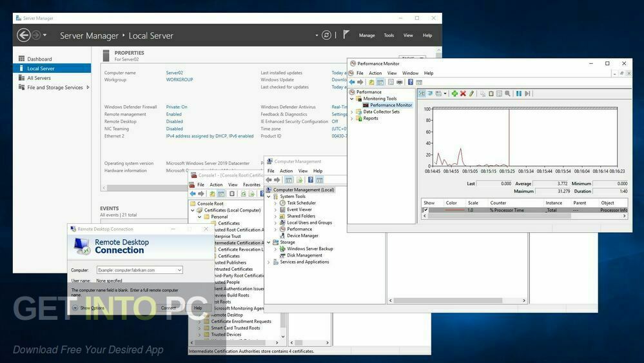Click the WORKGROUP link in Server Manager
Screen dimensions: 644x363
pyautogui.click(x=179, y=80)
